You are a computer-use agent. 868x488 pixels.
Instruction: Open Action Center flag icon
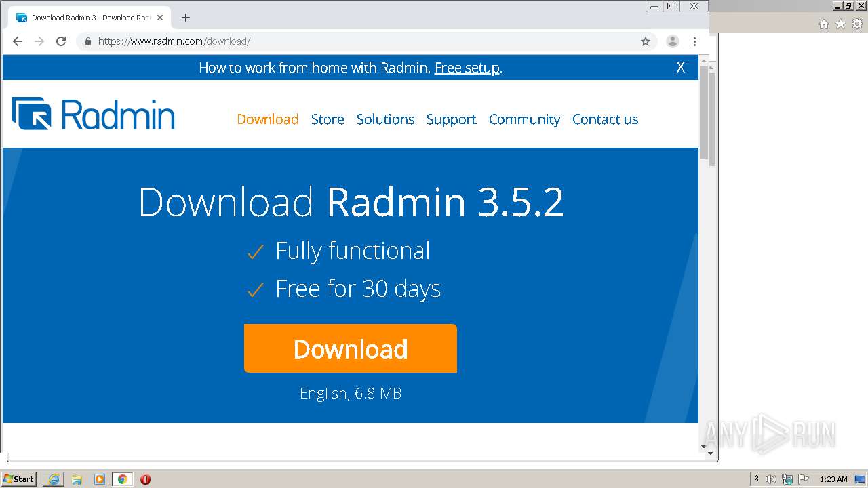(x=804, y=479)
